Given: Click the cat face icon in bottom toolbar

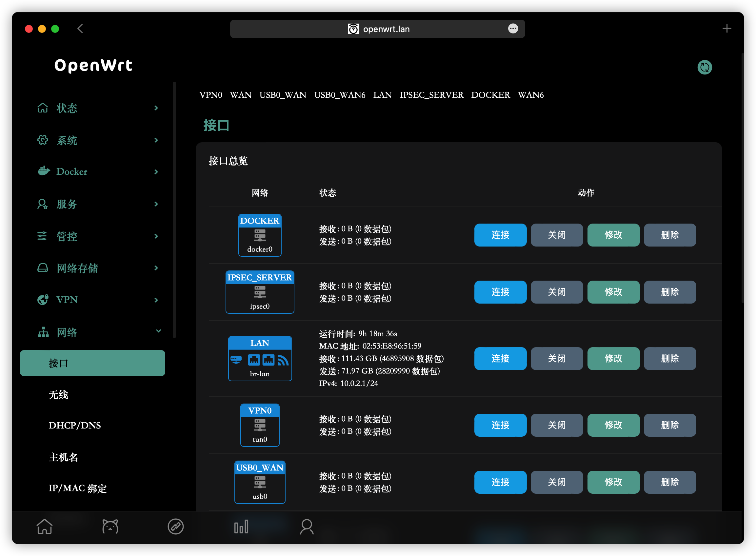Looking at the screenshot, I should (110, 527).
